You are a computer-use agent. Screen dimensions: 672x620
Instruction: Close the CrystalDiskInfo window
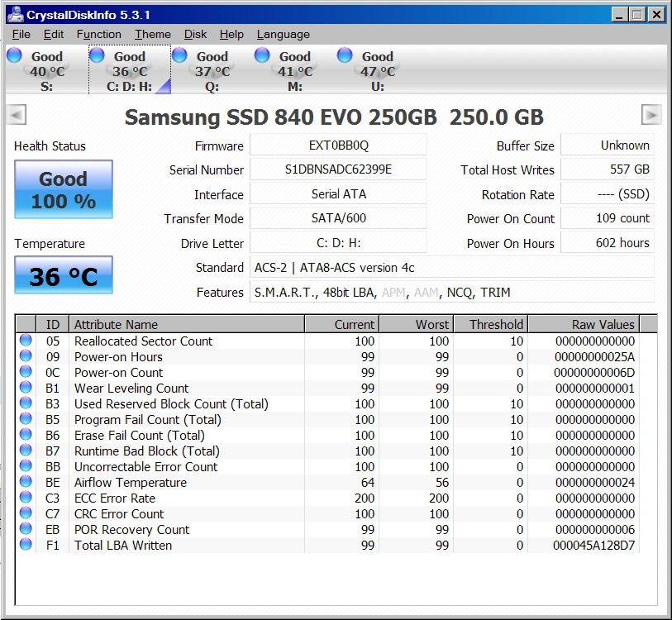tap(656, 15)
